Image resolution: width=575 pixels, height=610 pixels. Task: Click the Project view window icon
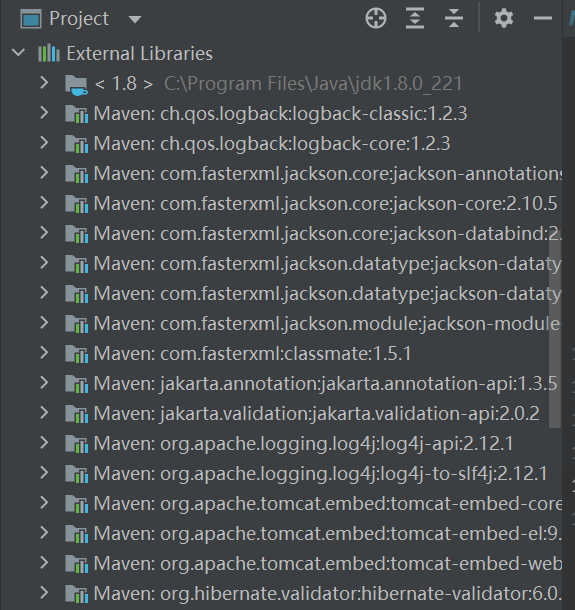pyautogui.click(x=31, y=19)
